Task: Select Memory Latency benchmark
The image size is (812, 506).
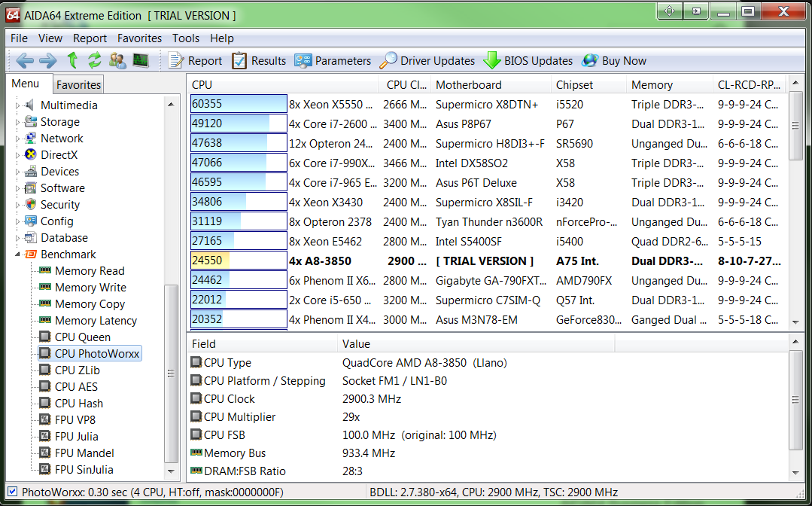Action: [x=96, y=321]
